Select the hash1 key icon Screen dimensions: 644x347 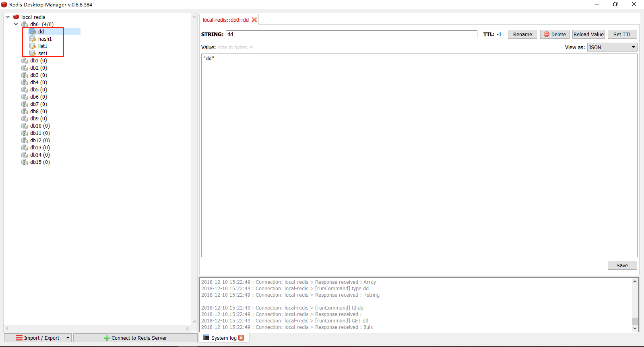click(33, 39)
